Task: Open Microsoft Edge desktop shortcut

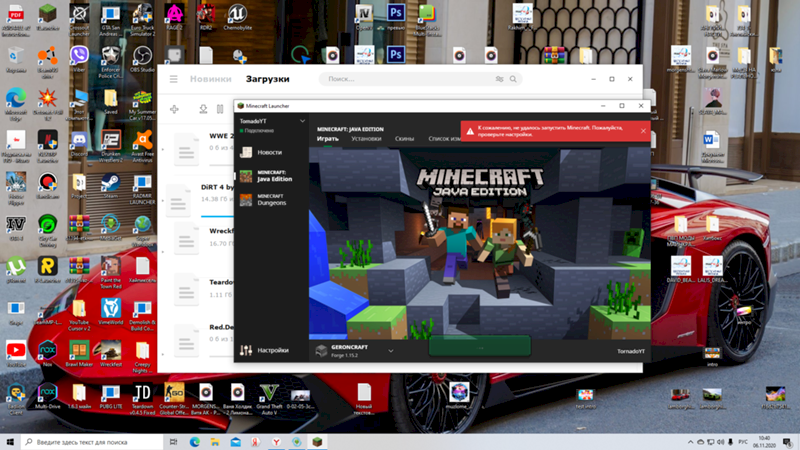Action: pyautogui.click(x=16, y=103)
